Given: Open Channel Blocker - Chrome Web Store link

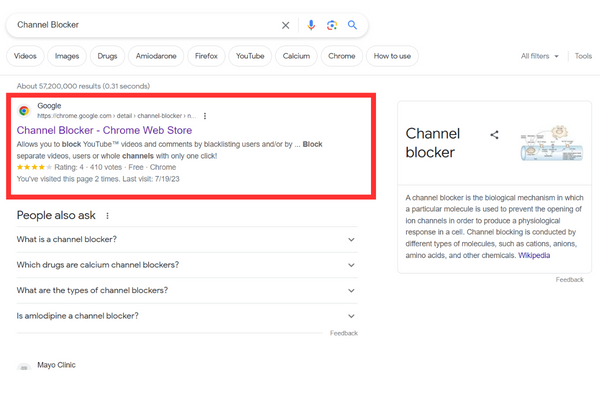Looking at the screenshot, I should pos(104,131).
